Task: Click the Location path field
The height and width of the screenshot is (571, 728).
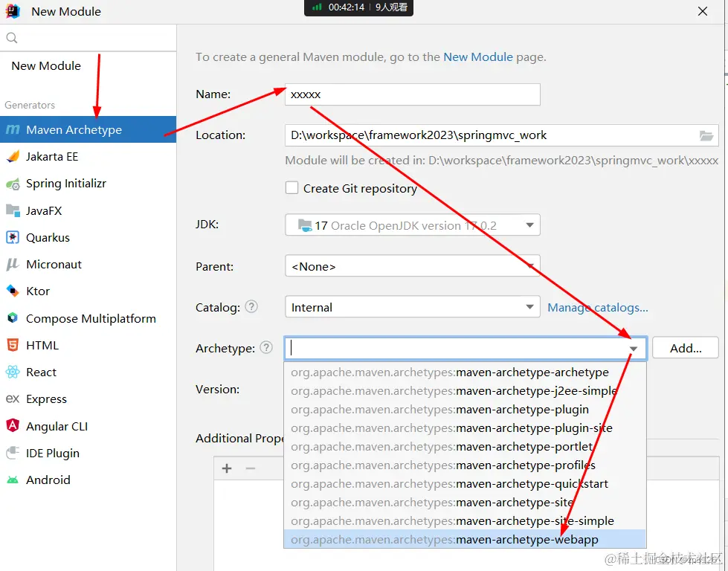Action: 501,135
